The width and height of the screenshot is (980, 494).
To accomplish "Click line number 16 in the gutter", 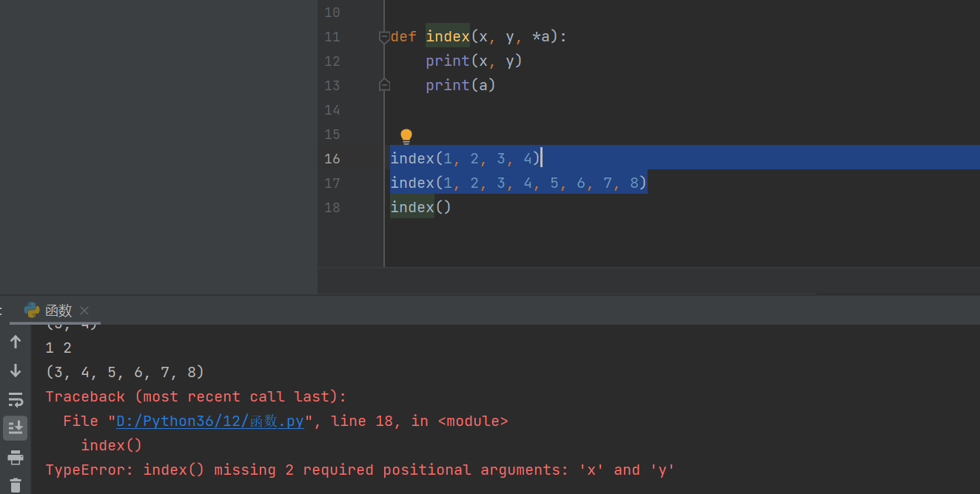I will point(332,158).
